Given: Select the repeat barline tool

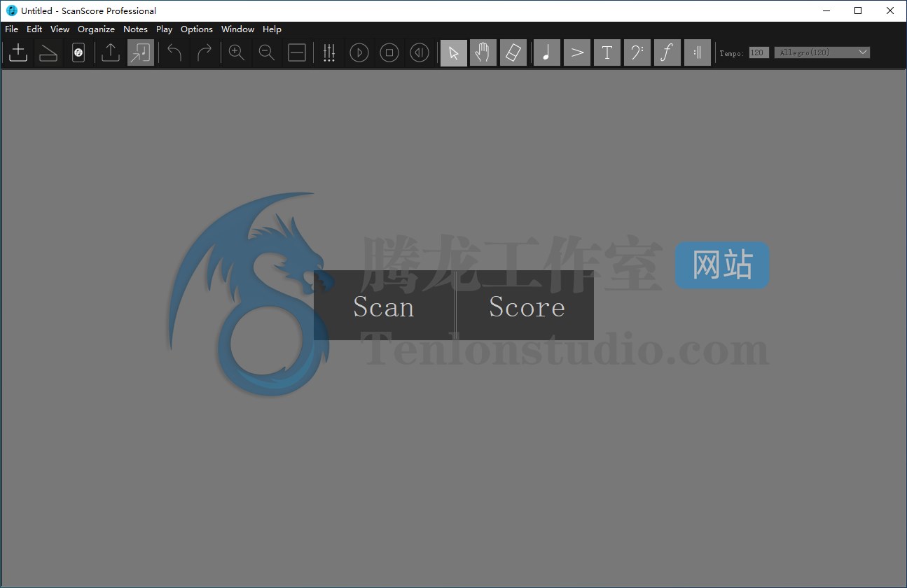Looking at the screenshot, I should [698, 53].
